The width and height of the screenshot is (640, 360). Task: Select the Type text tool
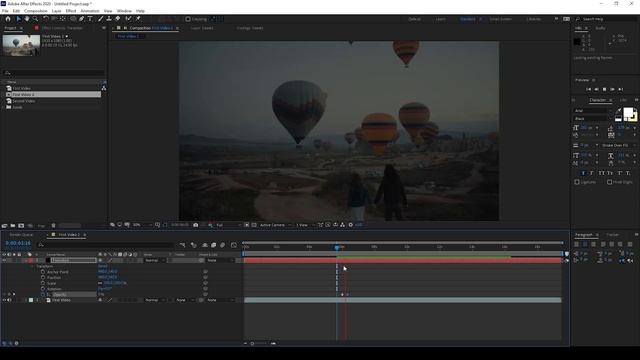tap(90, 19)
